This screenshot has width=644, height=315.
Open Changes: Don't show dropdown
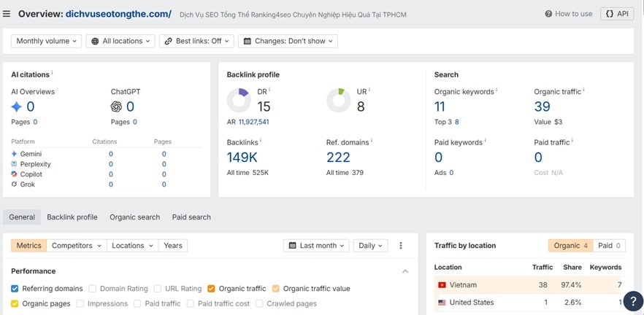click(288, 41)
